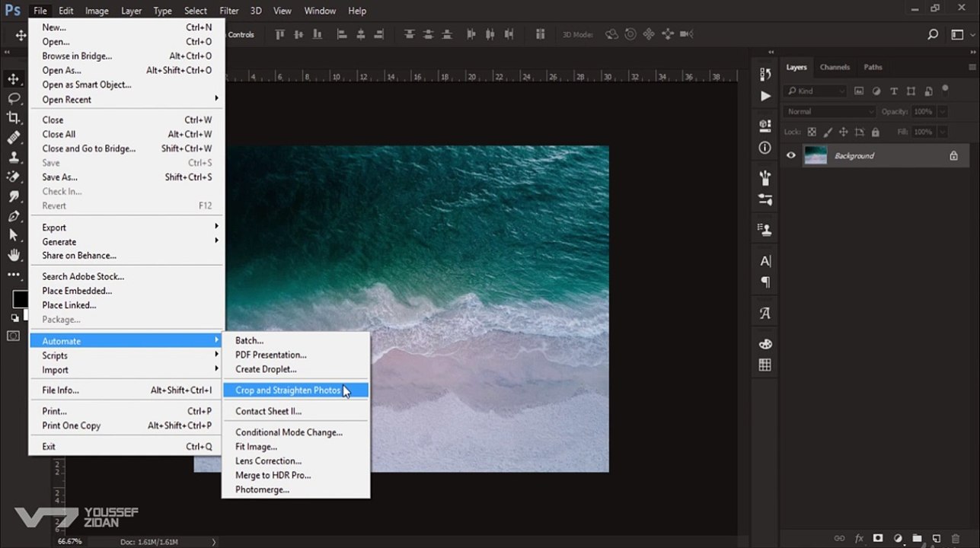This screenshot has height=548, width=980.
Task: Switch to the Channels tab
Action: [835, 67]
